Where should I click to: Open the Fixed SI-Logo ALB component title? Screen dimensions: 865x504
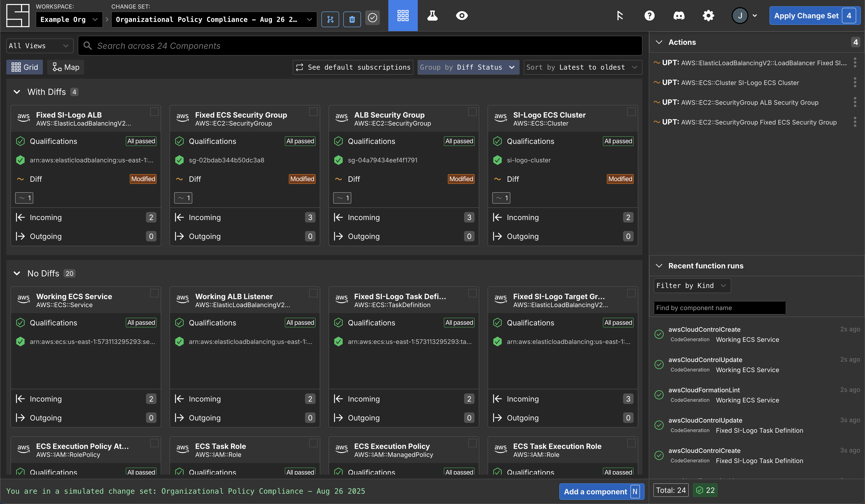pyautogui.click(x=69, y=115)
